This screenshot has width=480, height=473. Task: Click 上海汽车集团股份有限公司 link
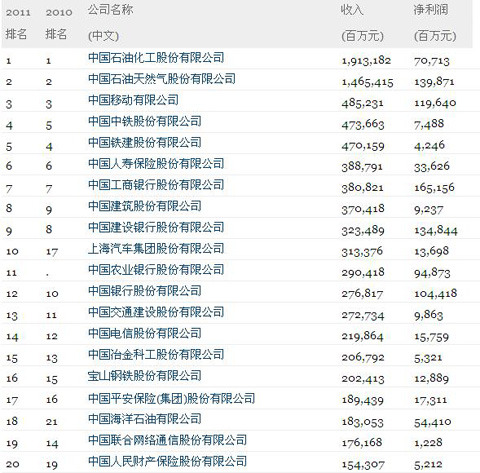[x=156, y=248]
